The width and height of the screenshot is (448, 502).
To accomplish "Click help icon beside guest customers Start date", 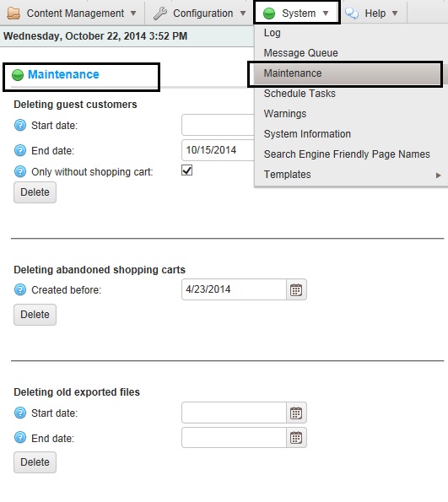I will 20,125.
